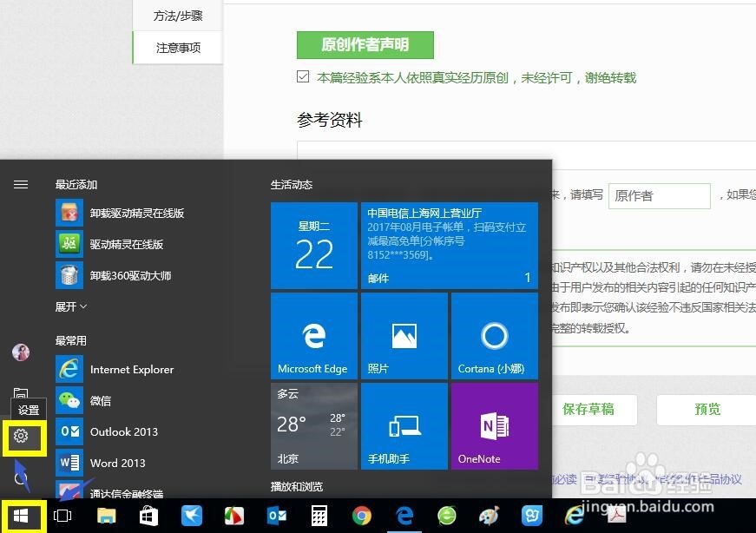Viewport: 756px width, 533px height.
Task: Select the Microsoft Edge live tile
Action: pos(314,336)
